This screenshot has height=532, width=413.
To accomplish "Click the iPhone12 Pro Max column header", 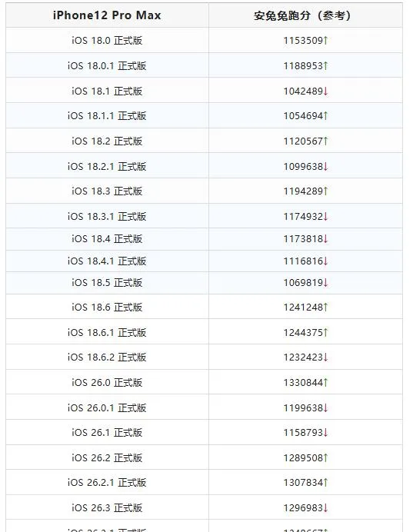I will pyautogui.click(x=107, y=15).
